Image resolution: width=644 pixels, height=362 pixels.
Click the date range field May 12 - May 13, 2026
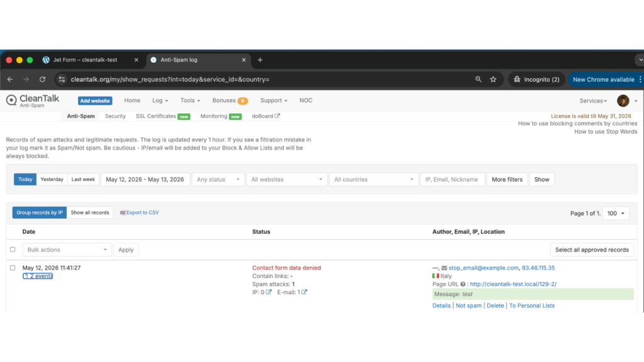coord(145,179)
